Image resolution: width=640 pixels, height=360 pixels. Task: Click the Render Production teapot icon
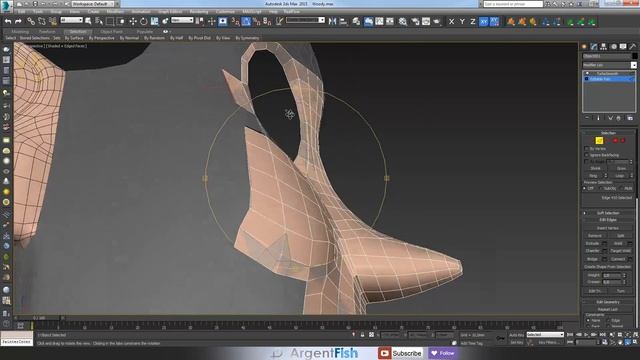click(x=437, y=21)
